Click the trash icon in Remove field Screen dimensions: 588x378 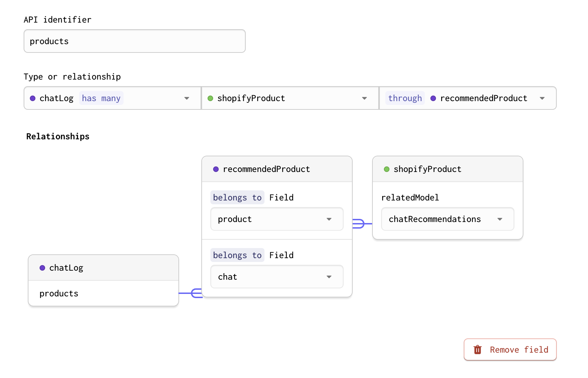[x=478, y=350]
